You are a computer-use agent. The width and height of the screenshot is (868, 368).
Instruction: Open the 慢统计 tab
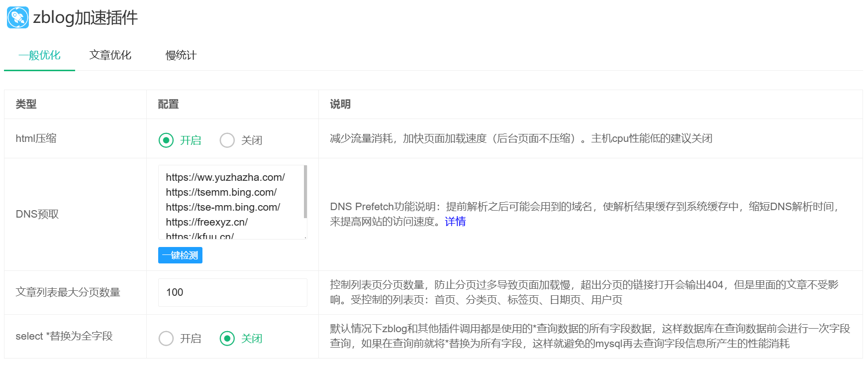pos(181,55)
